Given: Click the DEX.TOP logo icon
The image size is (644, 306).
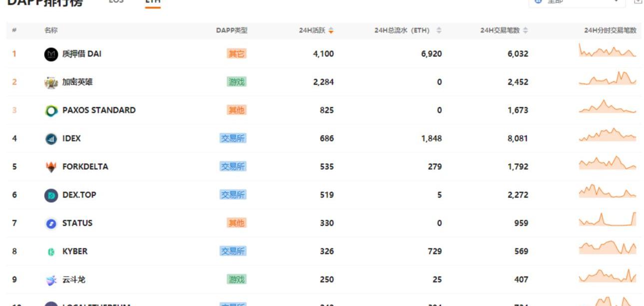Looking at the screenshot, I should click(51, 195).
